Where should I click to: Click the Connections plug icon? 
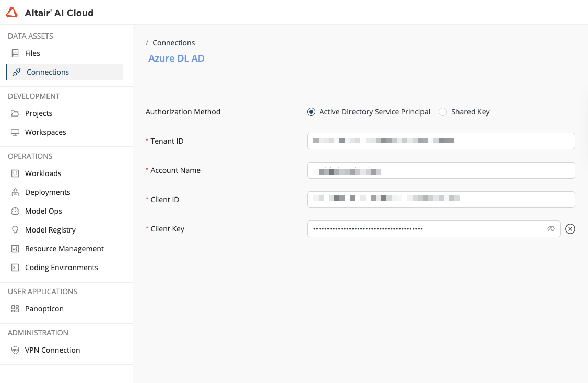17,72
